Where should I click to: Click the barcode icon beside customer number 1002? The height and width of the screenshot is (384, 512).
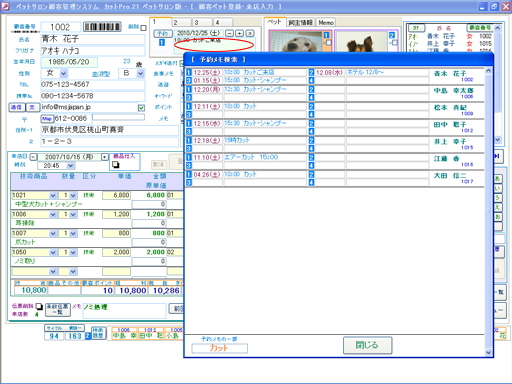(x=102, y=27)
